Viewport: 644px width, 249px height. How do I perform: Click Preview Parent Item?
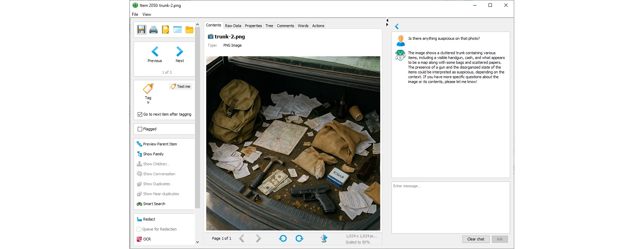click(157, 144)
